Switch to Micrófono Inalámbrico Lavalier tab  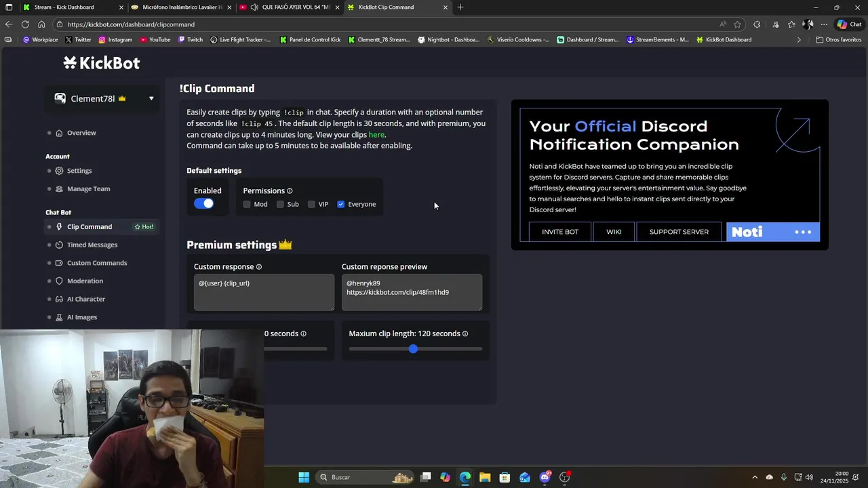[x=180, y=7]
